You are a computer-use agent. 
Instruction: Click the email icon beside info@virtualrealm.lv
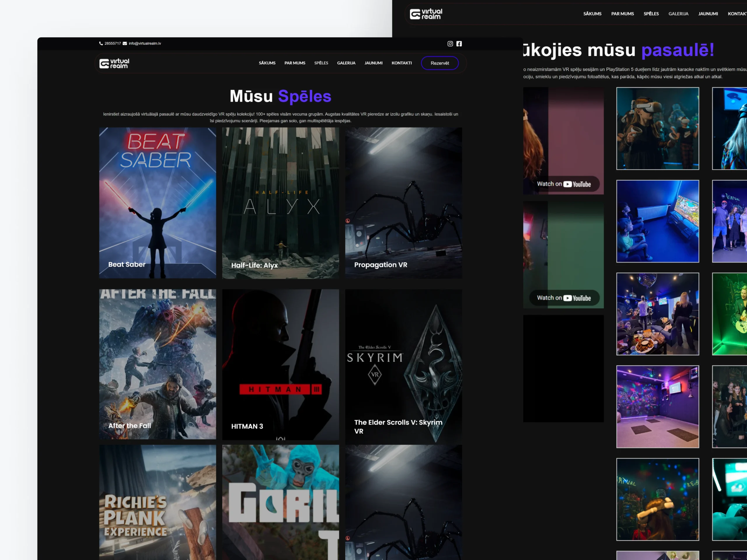click(125, 43)
